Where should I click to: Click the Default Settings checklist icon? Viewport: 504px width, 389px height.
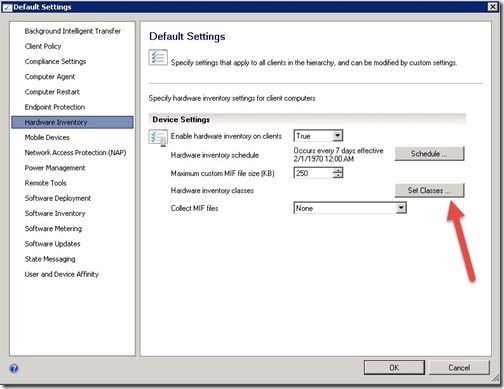[x=158, y=58]
